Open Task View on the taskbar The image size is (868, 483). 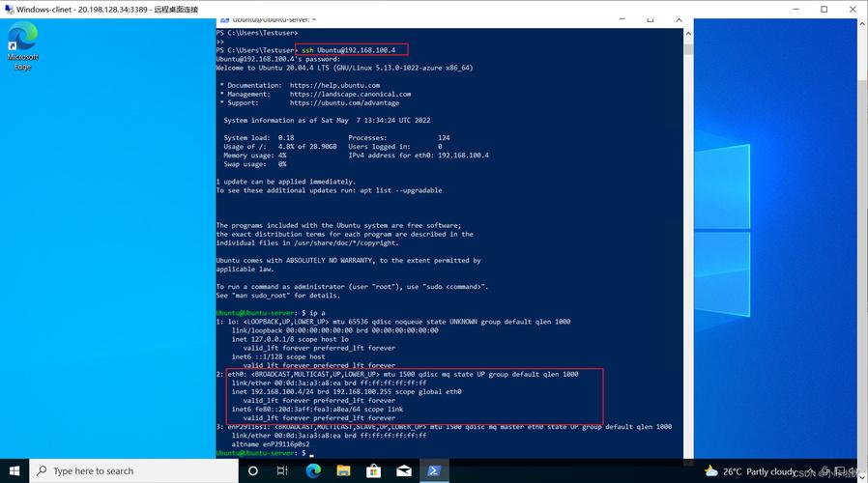[x=282, y=470]
